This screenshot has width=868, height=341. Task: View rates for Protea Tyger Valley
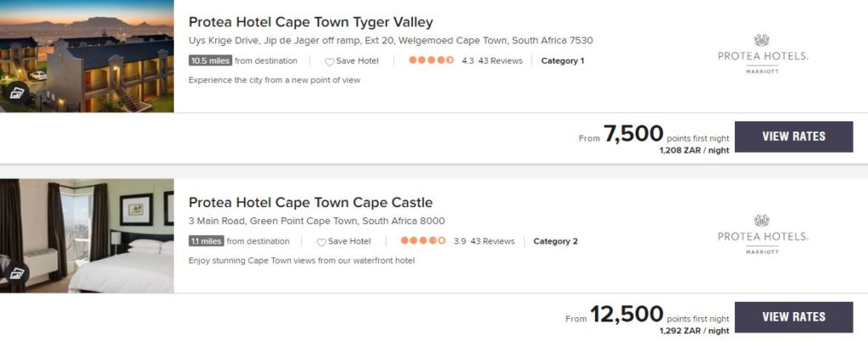click(793, 137)
